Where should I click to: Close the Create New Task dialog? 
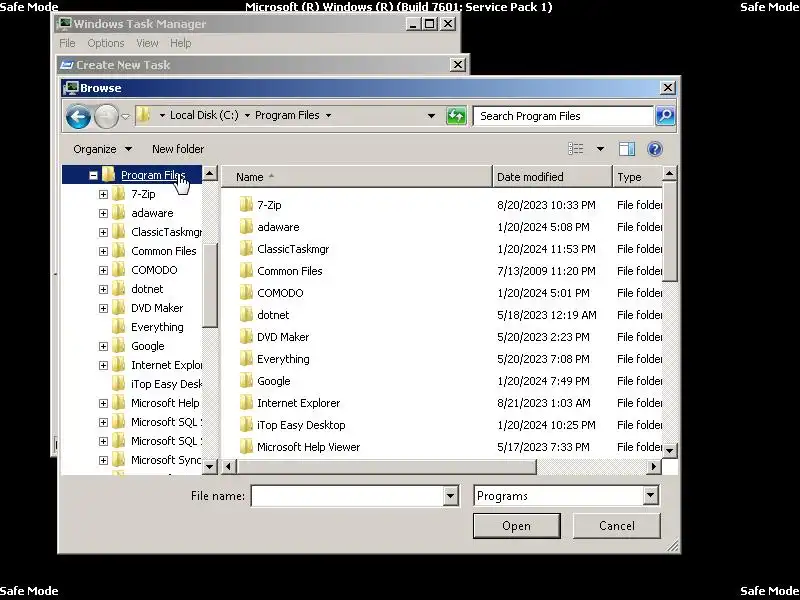point(458,65)
